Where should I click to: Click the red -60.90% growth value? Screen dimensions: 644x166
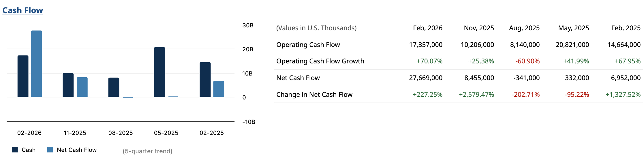527,61
